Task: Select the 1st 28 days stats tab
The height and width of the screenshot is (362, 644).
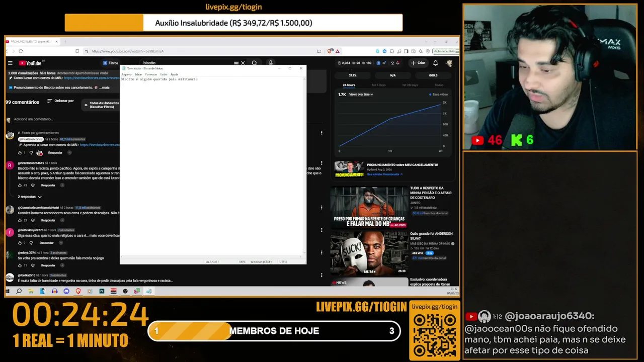Action: [410, 85]
